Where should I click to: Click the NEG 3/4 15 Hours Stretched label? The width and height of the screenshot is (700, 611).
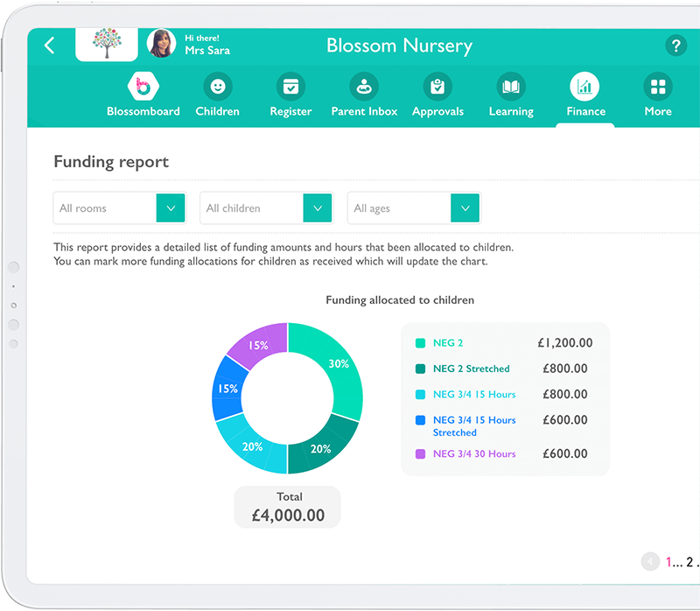coord(474,426)
